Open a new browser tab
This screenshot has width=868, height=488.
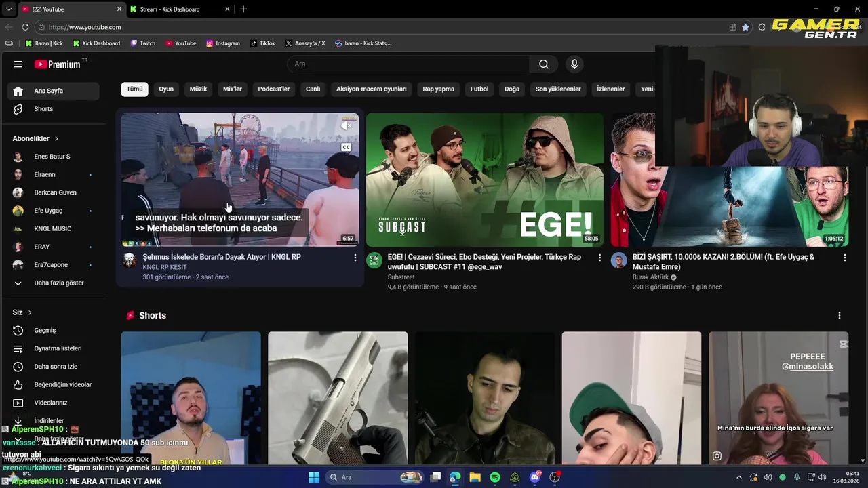(243, 9)
